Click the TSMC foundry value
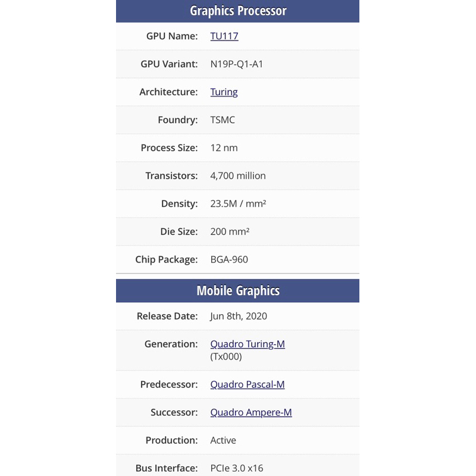The height and width of the screenshot is (476, 476). pyautogui.click(x=223, y=120)
